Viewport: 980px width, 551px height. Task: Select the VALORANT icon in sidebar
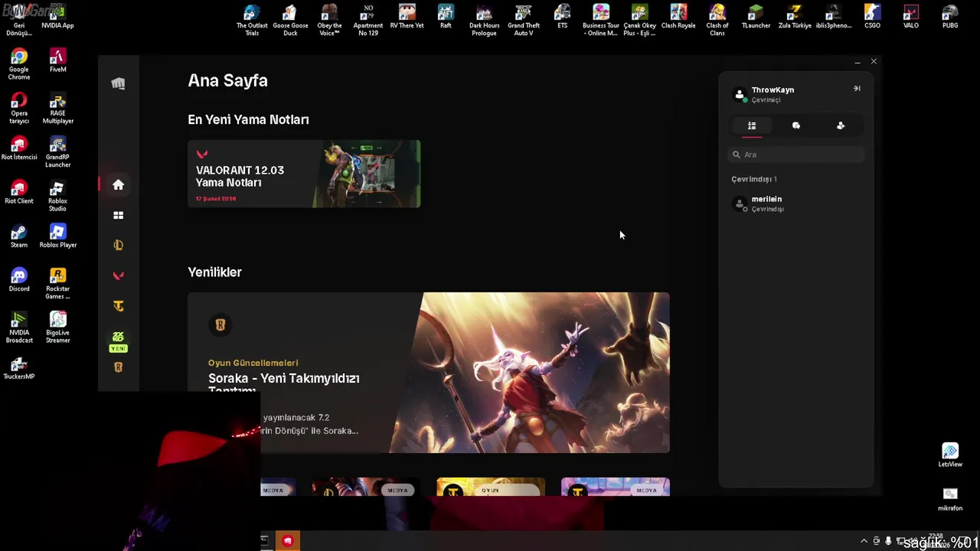(x=118, y=275)
